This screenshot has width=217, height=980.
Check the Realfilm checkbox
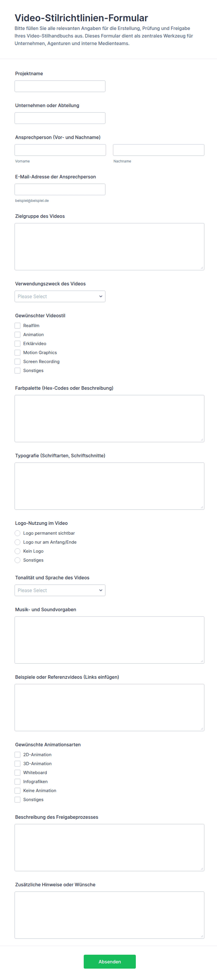17,326
